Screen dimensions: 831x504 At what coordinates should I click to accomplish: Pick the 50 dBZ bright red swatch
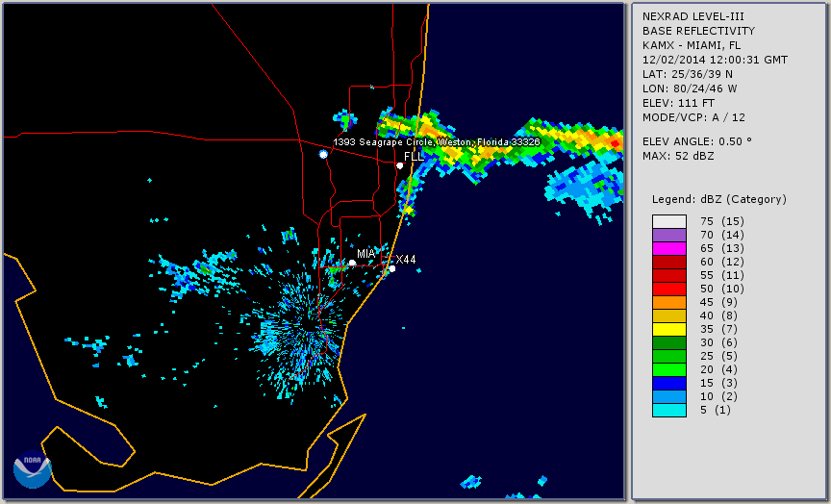click(669, 289)
